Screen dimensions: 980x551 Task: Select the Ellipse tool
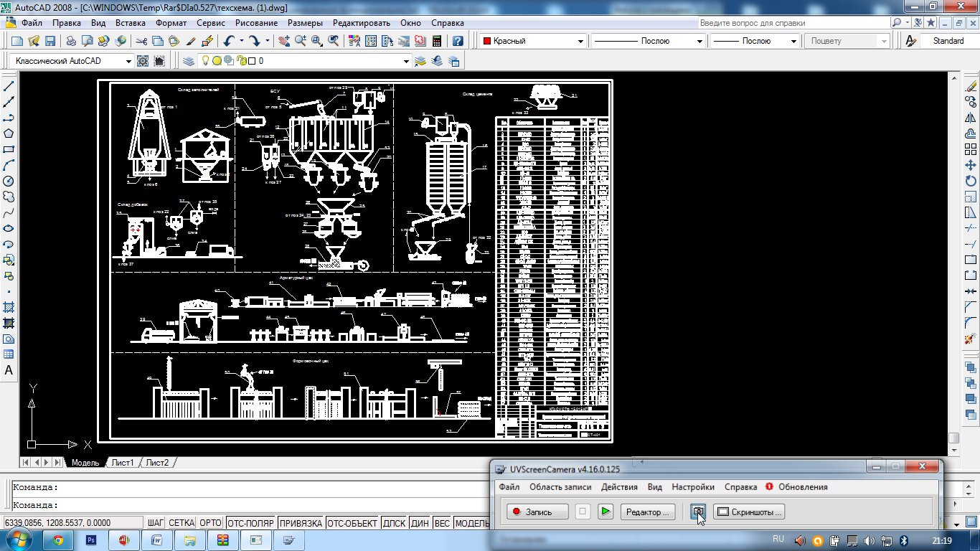point(9,228)
